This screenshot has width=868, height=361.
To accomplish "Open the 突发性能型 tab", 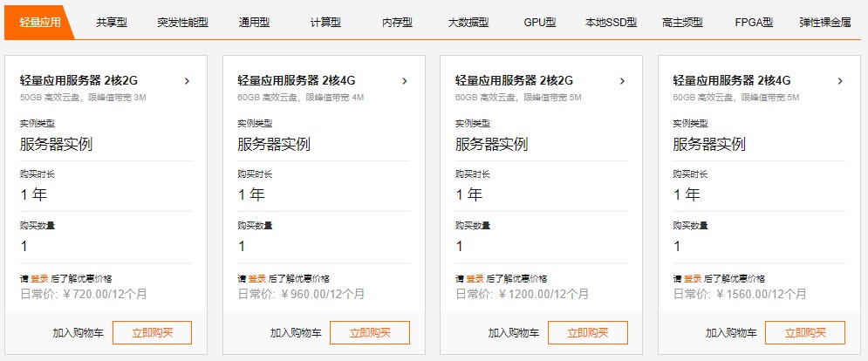I will click(x=182, y=23).
